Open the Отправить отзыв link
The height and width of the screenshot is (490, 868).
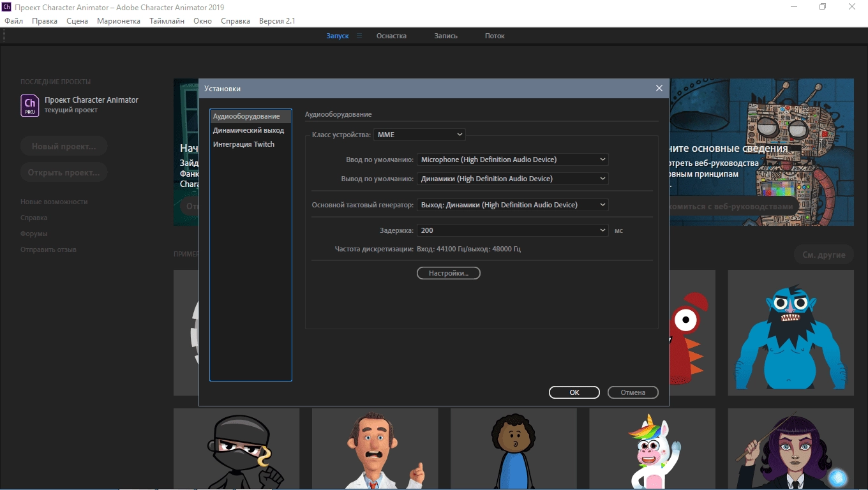click(x=49, y=249)
